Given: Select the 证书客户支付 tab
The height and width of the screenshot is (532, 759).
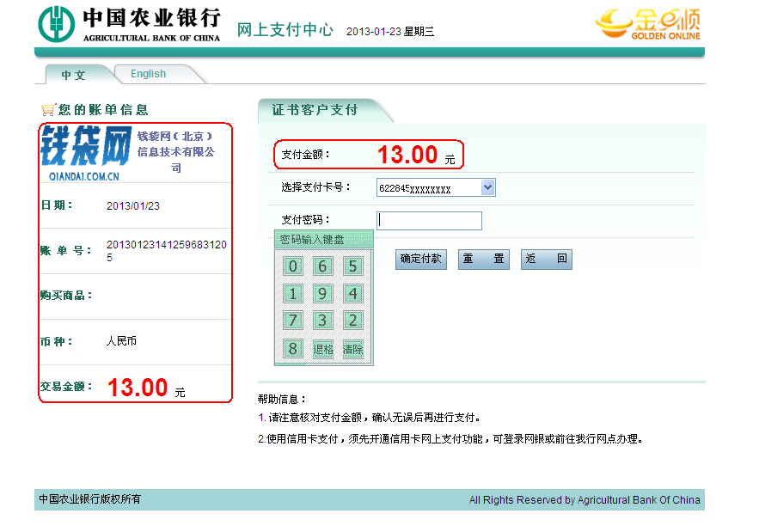Looking at the screenshot, I should point(315,110).
